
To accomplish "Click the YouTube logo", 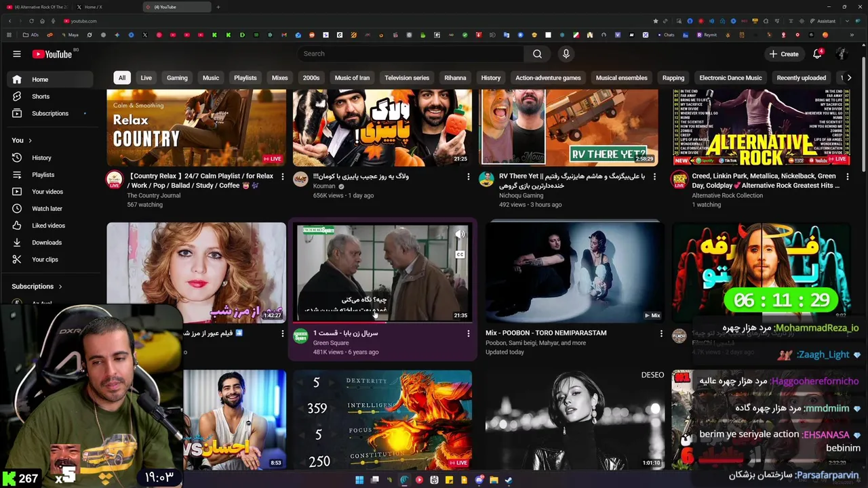I will coord(52,54).
